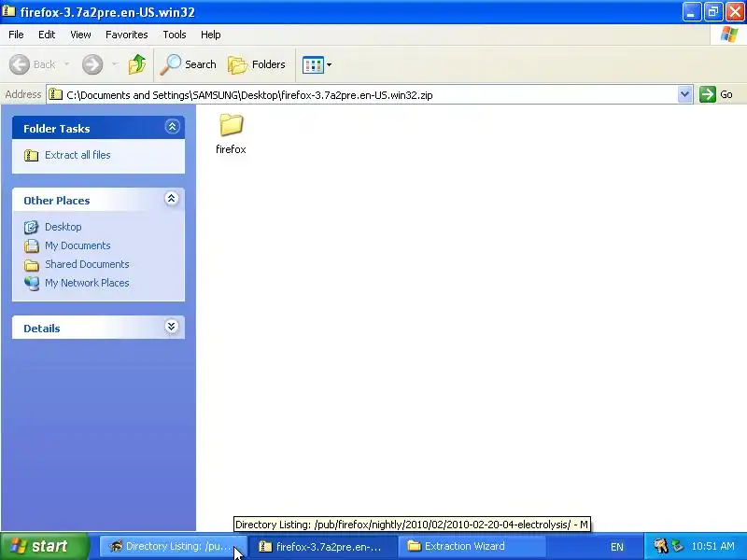Image resolution: width=747 pixels, height=560 pixels.
Task: Click the EN language indicator
Action: point(617,547)
